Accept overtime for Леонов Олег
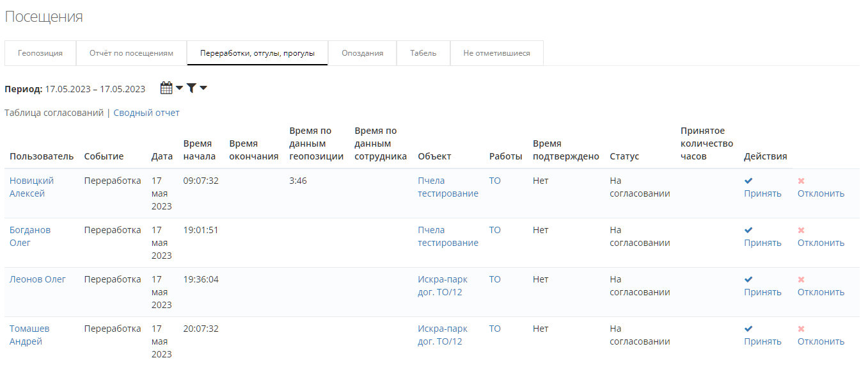The width and height of the screenshot is (868, 367). (x=762, y=292)
